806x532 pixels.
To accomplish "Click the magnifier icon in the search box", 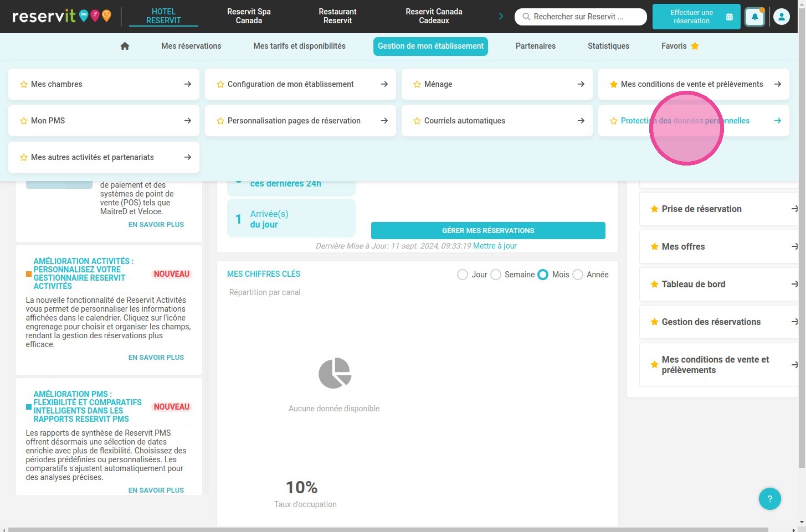I will [526, 17].
